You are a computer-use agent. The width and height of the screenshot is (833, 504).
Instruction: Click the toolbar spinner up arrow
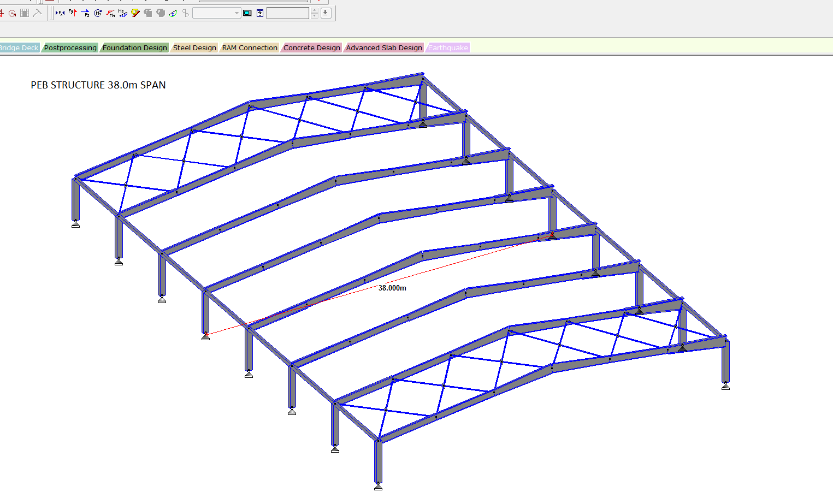315,10
